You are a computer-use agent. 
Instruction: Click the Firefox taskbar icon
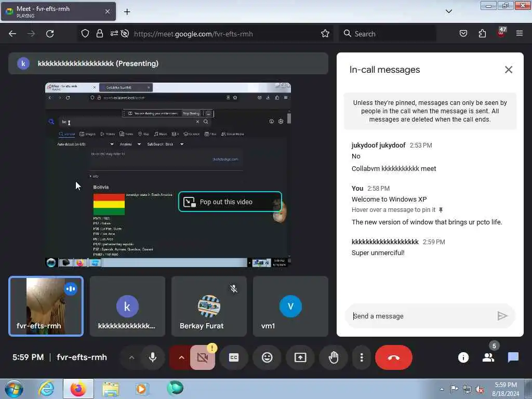pyautogui.click(x=78, y=389)
